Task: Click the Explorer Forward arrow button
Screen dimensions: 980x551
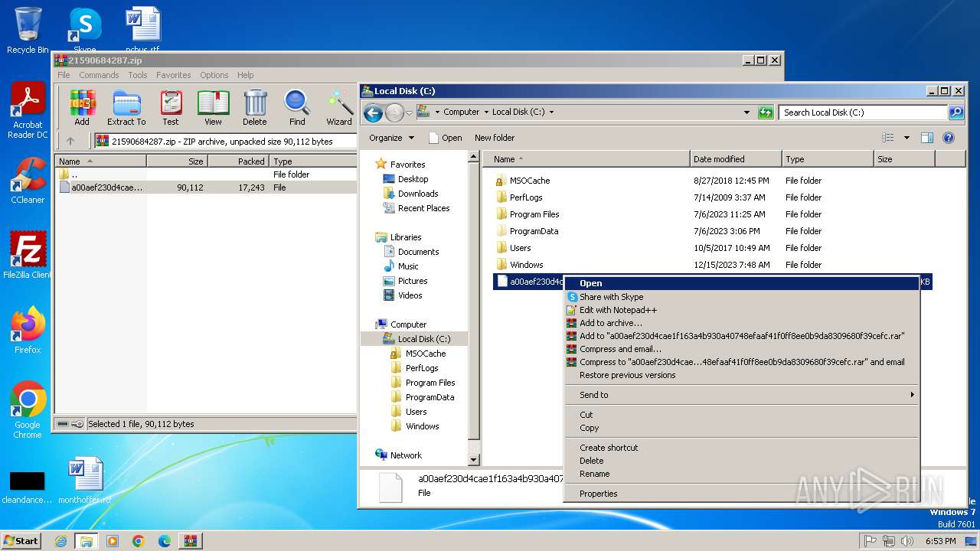Action: 394,112
